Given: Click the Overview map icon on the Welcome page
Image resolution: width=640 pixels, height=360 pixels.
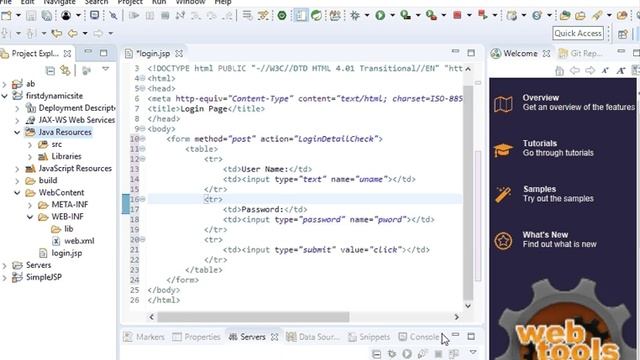Looking at the screenshot, I should [x=503, y=104].
